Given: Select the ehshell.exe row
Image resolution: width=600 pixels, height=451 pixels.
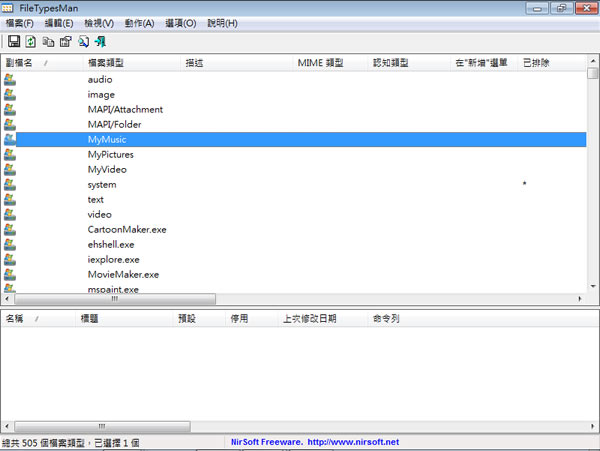Looking at the screenshot, I should click(295, 244).
